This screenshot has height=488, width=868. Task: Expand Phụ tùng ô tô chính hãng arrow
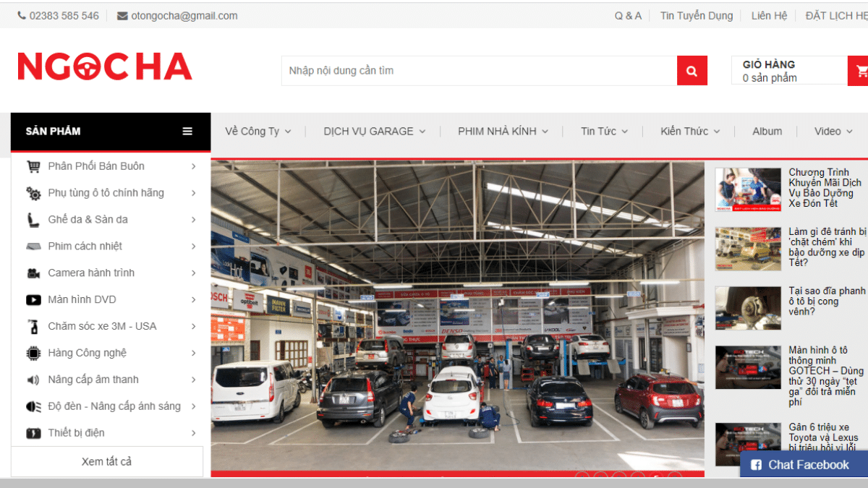coord(194,193)
